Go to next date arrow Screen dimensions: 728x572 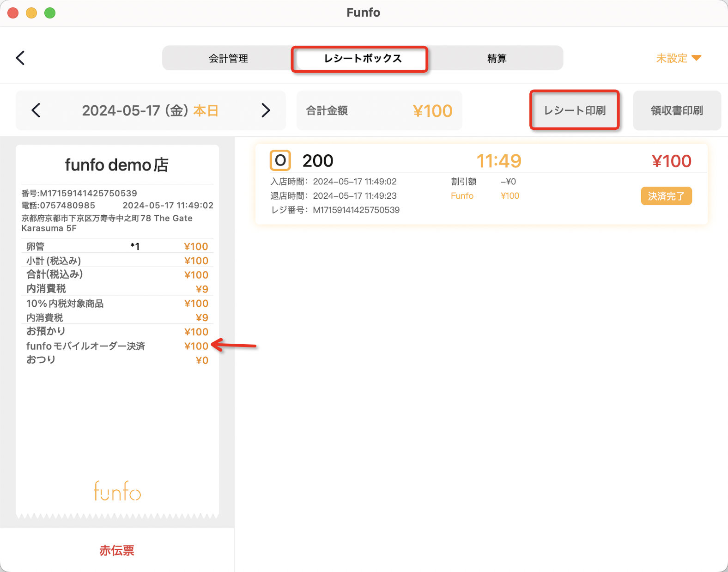(x=265, y=110)
